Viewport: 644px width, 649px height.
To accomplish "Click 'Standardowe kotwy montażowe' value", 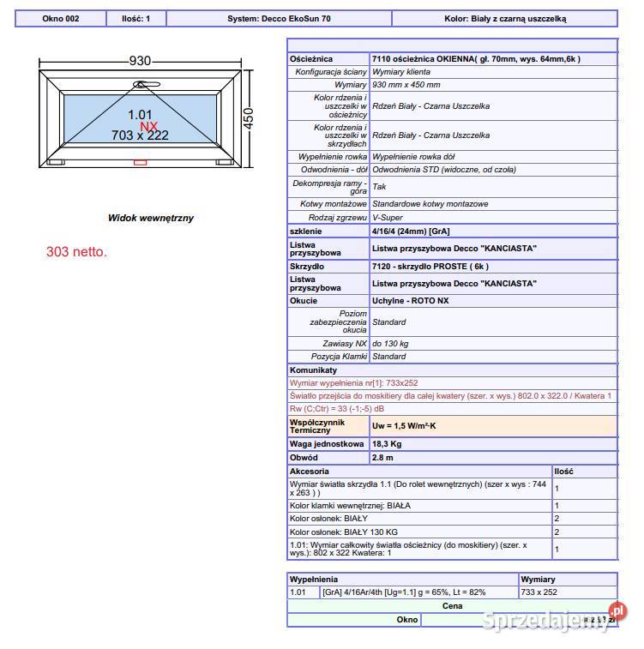I will (x=430, y=204).
